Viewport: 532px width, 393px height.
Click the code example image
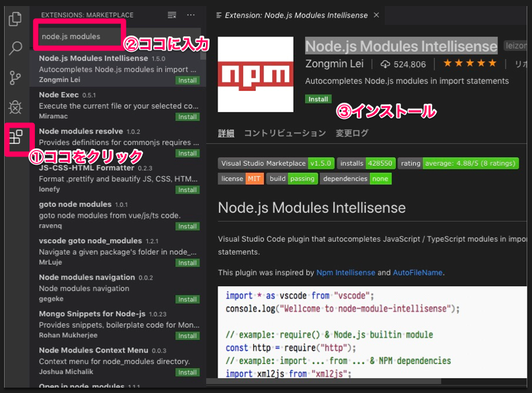point(372,332)
